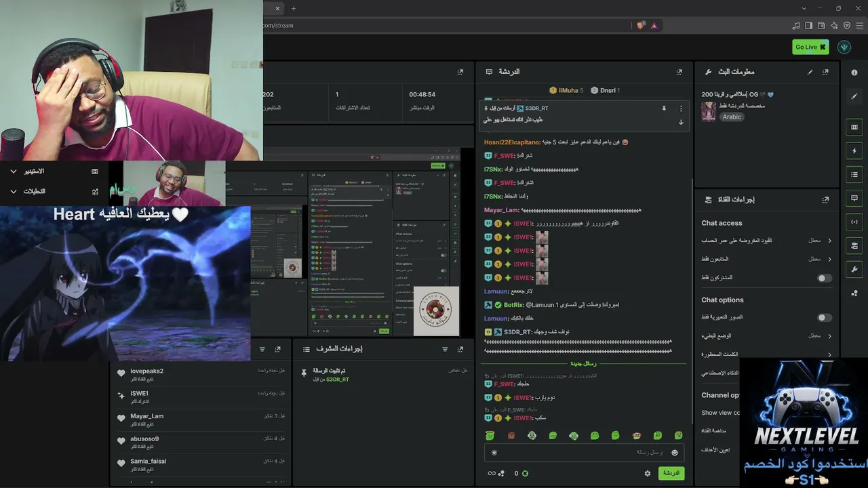Pop out the session stats panel

click(460, 72)
